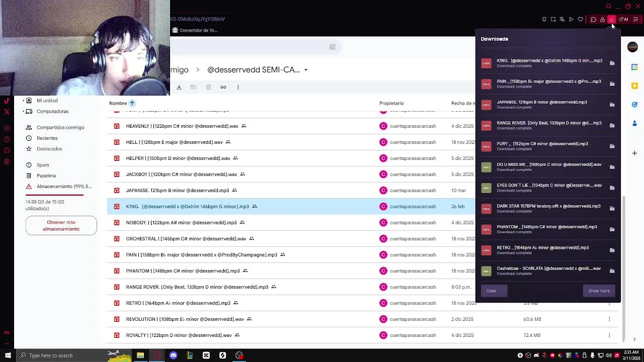This screenshot has height=362, width=644.
Task: Click the Fecha de modificación column header
Action: [463, 103]
